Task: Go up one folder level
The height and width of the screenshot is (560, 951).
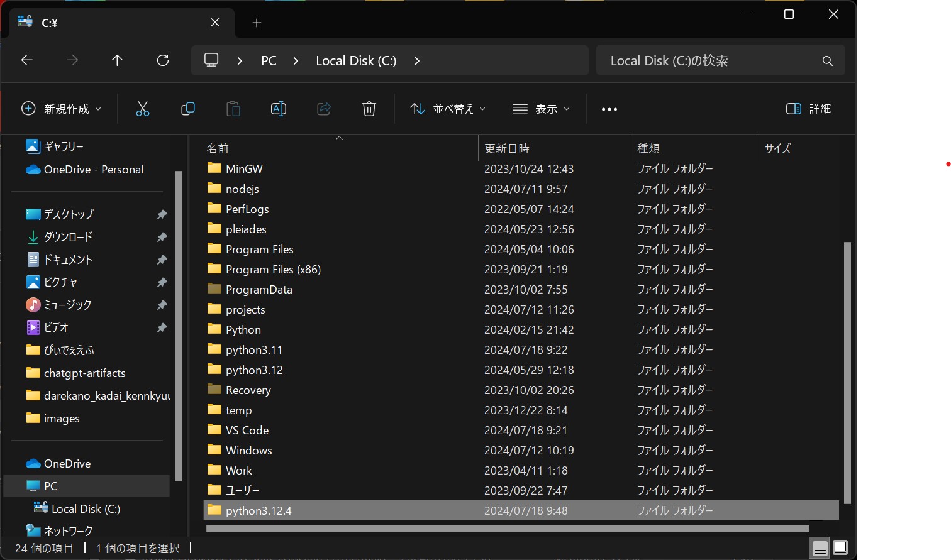Action: pyautogui.click(x=117, y=60)
